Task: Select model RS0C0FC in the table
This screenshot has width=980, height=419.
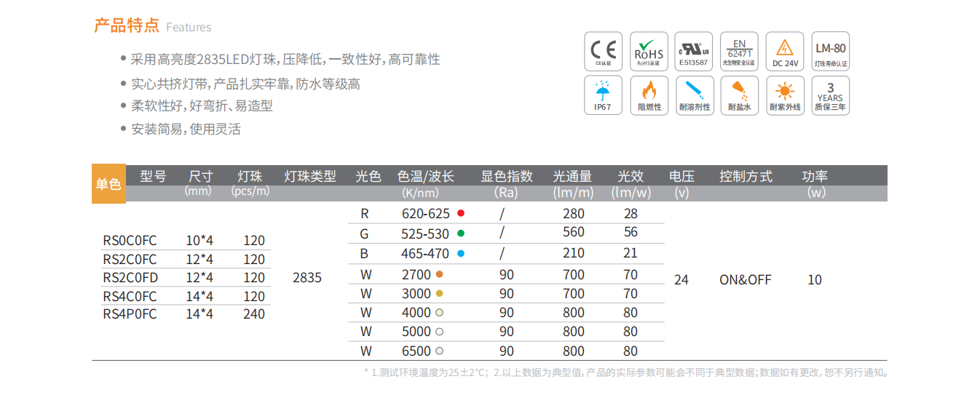Action: pyautogui.click(x=130, y=241)
